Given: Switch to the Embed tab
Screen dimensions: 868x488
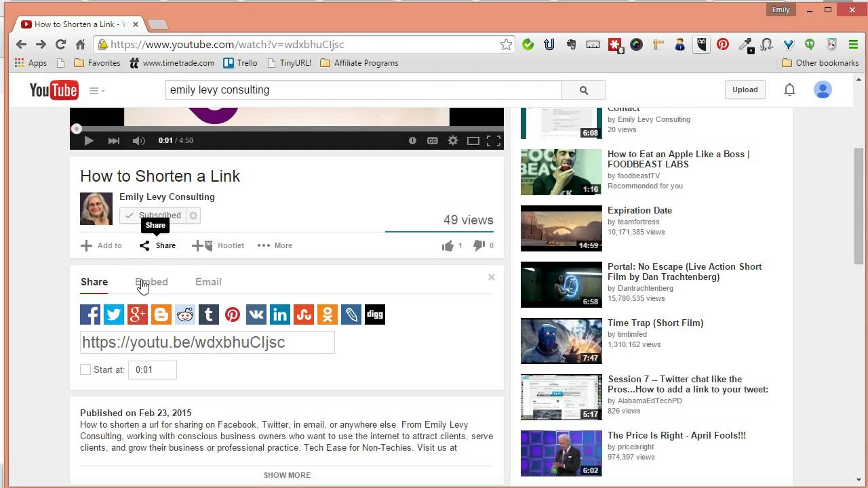Looking at the screenshot, I should pyautogui.click(x=151, y=282).
